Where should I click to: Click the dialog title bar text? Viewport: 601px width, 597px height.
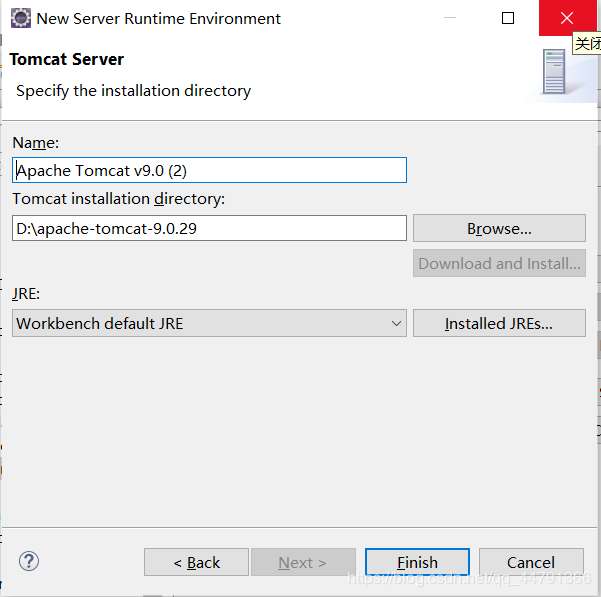[x=158, y=18]
